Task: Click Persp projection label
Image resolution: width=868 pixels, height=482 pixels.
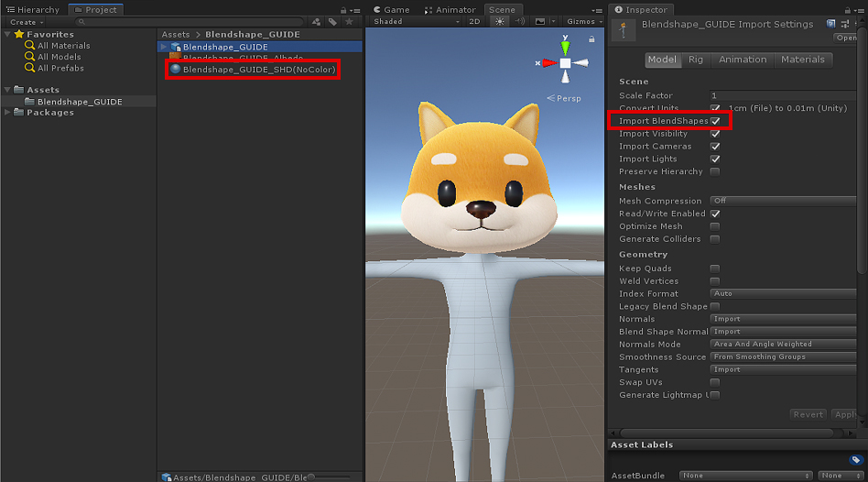Action: tap(564, 99)
